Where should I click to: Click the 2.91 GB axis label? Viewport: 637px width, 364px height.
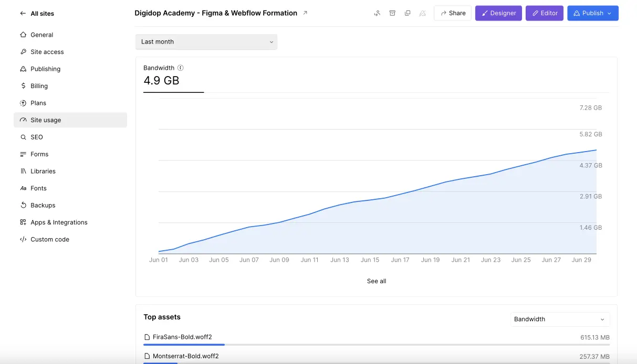coord(591,196)
